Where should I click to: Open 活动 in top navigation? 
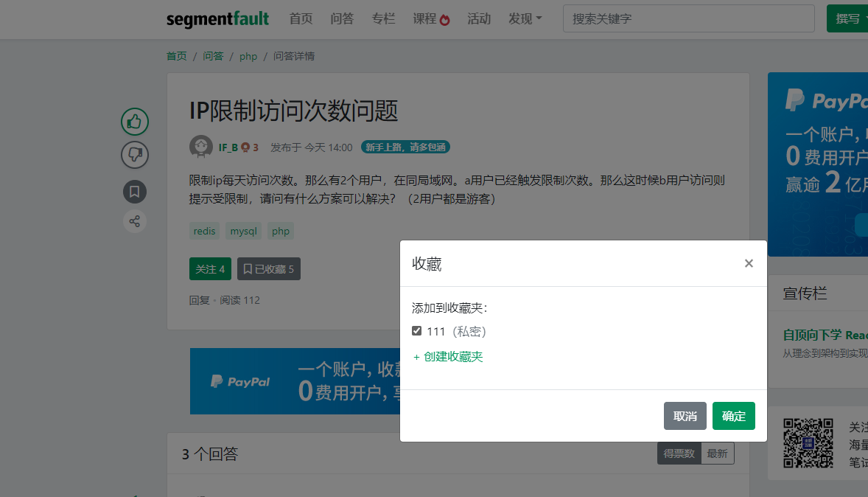click(479, 19)
